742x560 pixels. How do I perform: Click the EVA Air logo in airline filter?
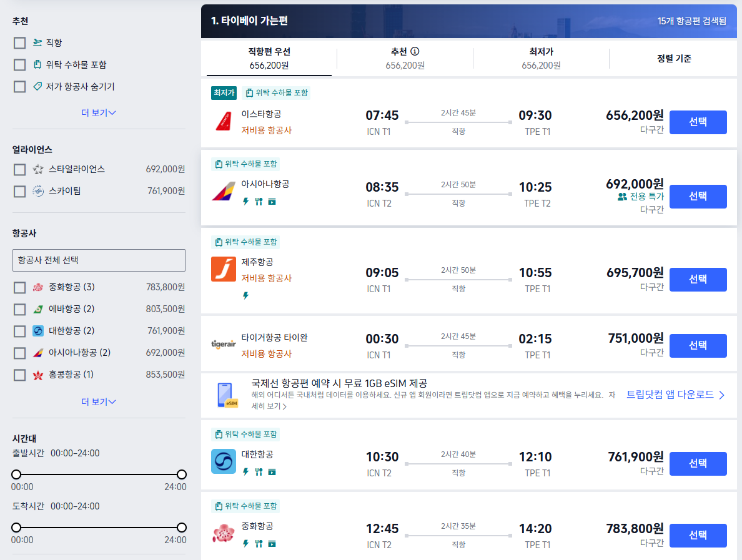point(38,309)
